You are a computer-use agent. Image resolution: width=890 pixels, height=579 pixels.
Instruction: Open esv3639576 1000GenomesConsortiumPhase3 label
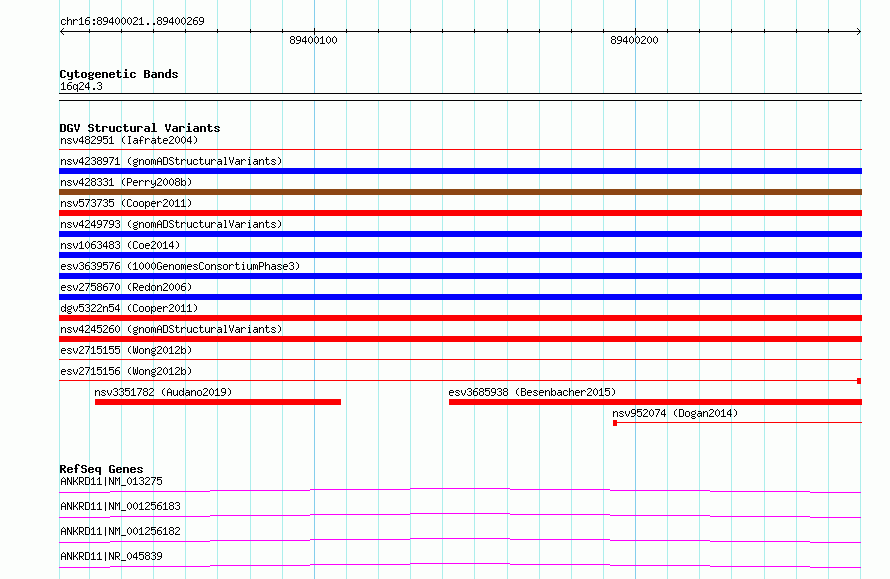[180, 266]
